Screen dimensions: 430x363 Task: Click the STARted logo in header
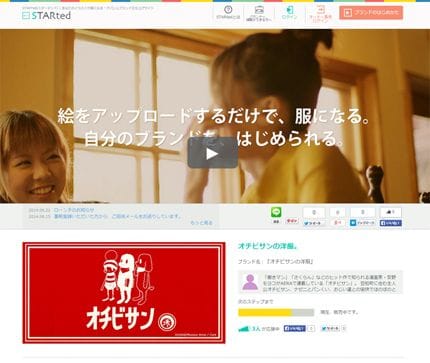pyautogui.click(x=46, y=15)
